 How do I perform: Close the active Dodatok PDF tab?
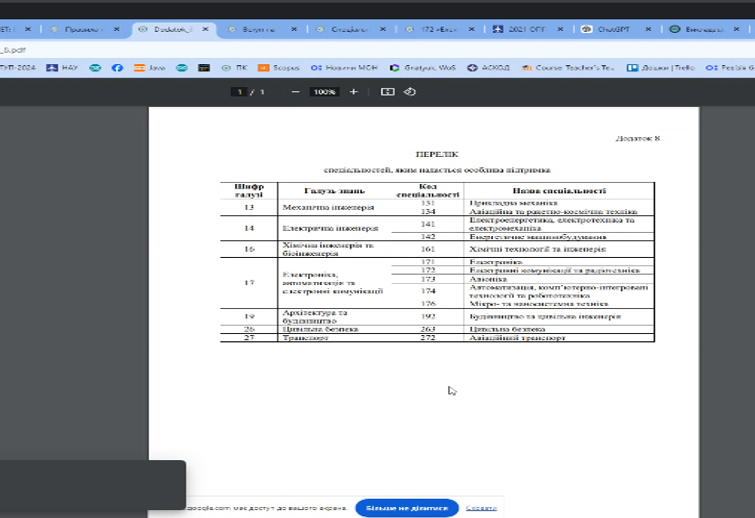pos(205,30)
